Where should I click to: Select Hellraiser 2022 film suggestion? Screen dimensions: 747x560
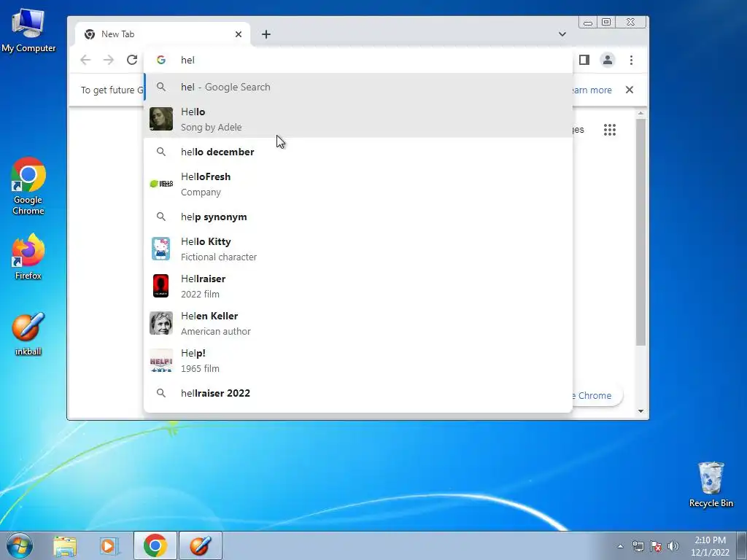point(358,286)
